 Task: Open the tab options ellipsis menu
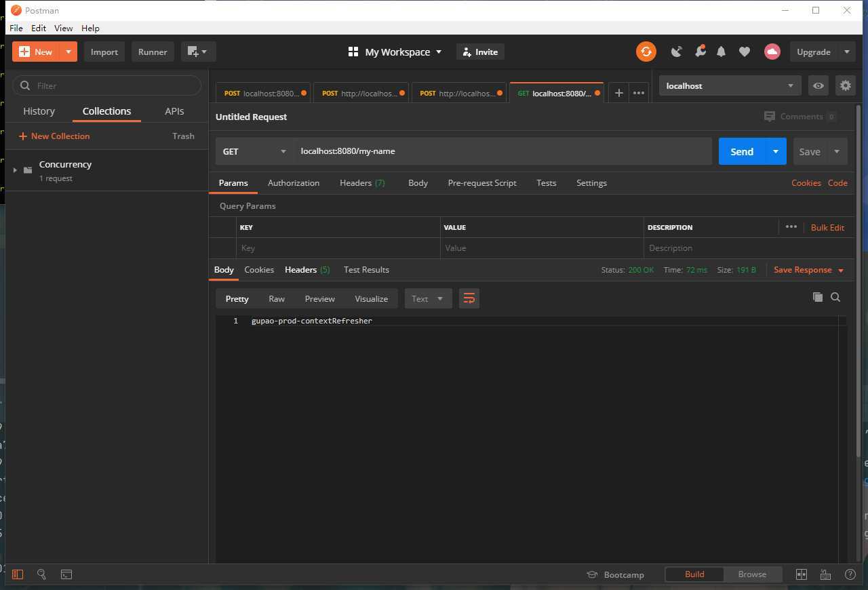639,93
